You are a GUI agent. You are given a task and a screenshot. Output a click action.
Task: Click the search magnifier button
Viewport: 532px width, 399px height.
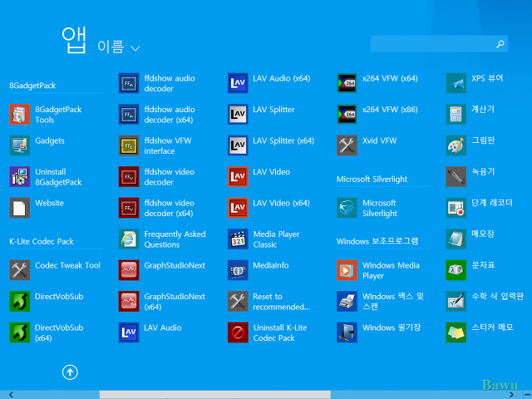(500, 44)
